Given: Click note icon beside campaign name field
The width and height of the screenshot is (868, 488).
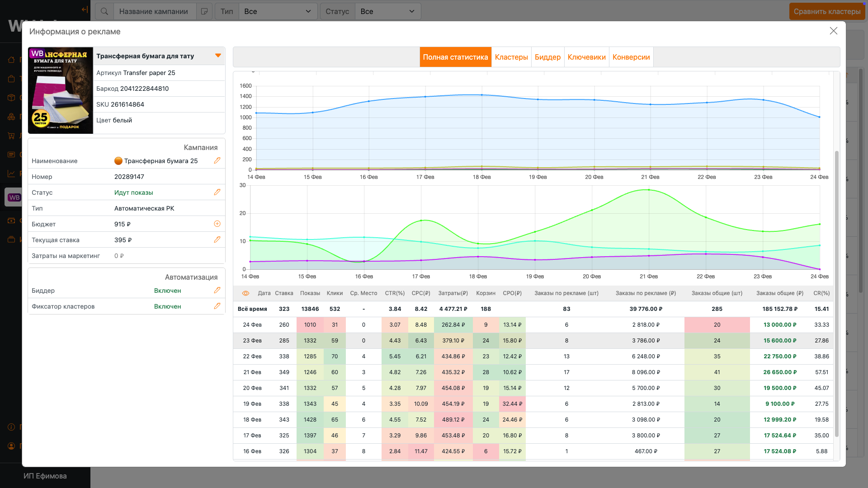Looking at the screenshot, I should (x=204, y=11).
